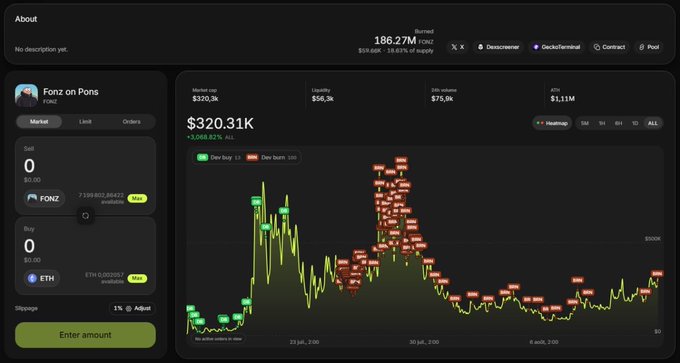
Task: Switch to the Limit tab
Action: click(x=85, y=122)
